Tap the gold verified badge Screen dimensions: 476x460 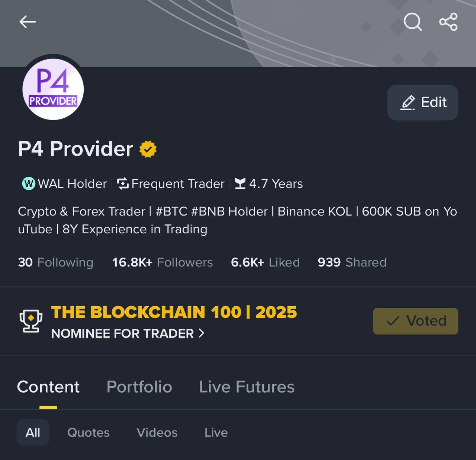(148, 149)
